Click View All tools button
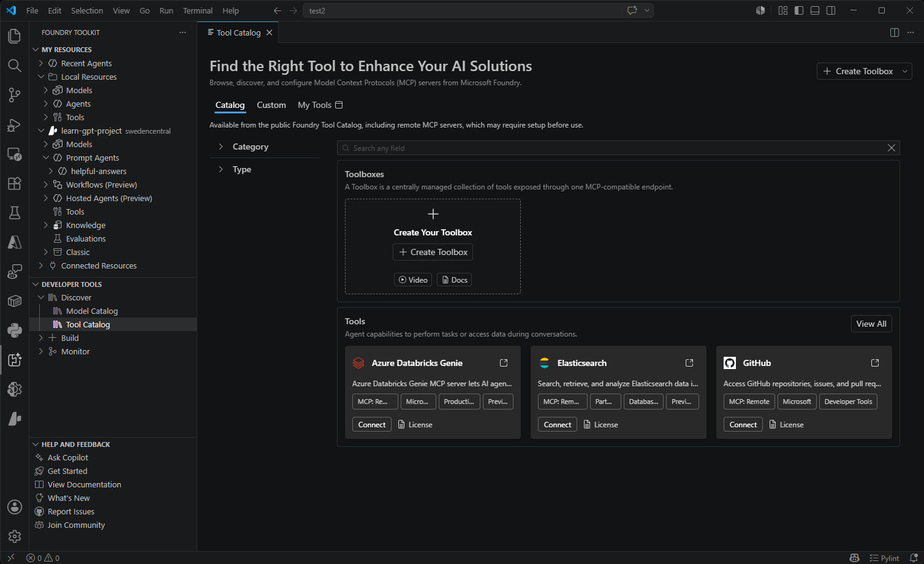The width and height of the screenshot is (924, 564). [871, 324]
